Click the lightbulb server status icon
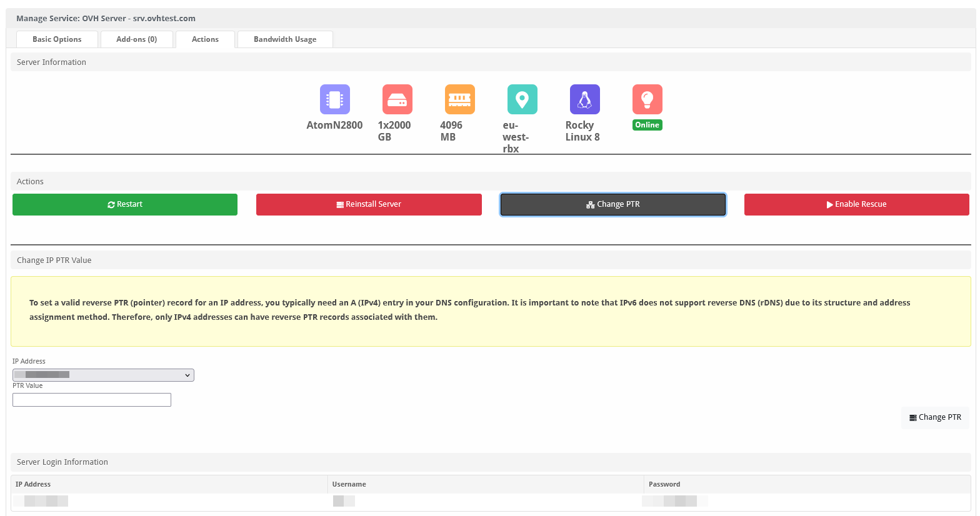 (647, 99)
